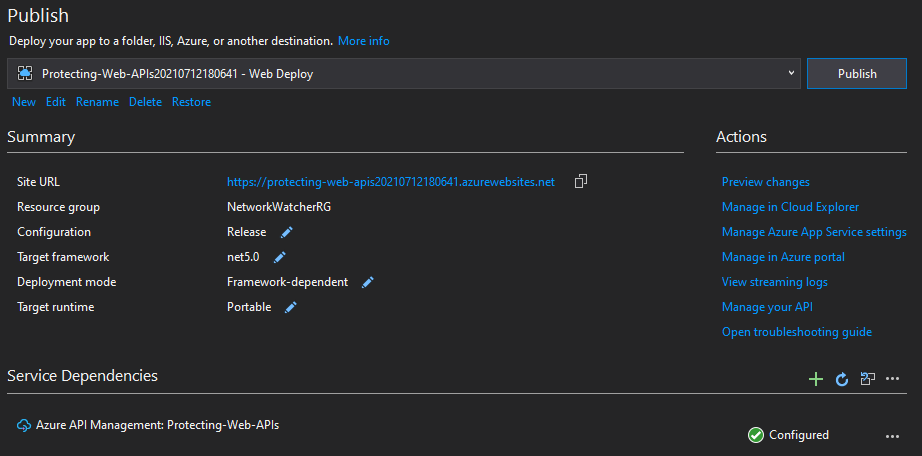
Task: Click Preview changes action
Action: [x=766, y=182]
